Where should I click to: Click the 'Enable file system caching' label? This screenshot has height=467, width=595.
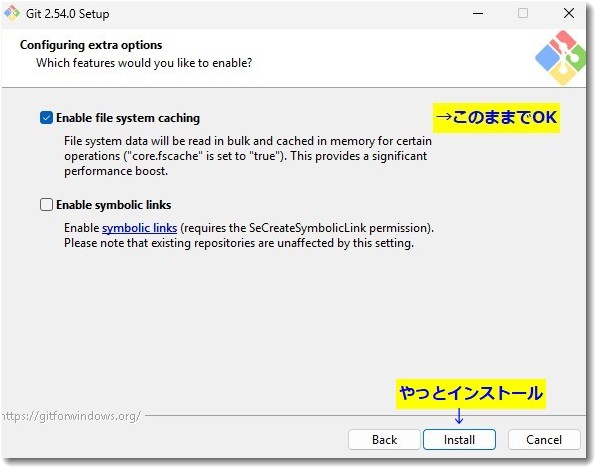(128, 118)
